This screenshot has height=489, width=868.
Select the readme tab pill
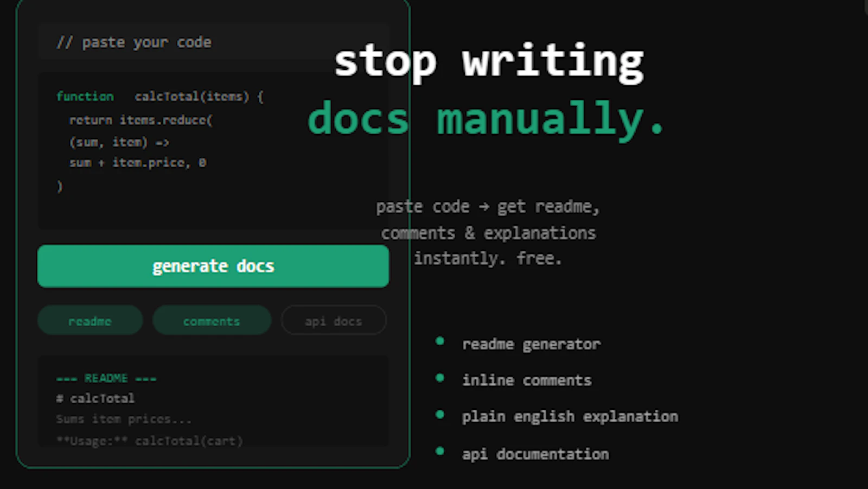coord(90,320)
